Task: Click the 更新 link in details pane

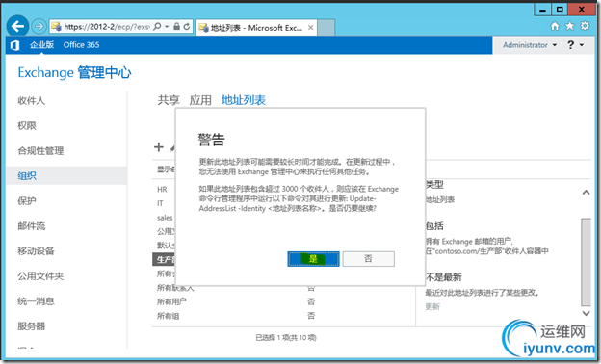Action: (x=432, y=306)
